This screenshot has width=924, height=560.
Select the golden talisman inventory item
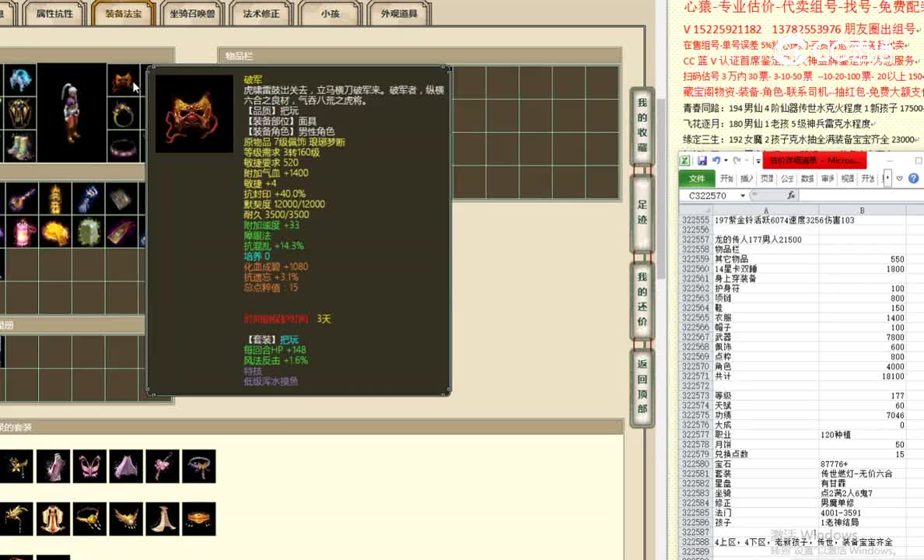[x=55, y=198]
